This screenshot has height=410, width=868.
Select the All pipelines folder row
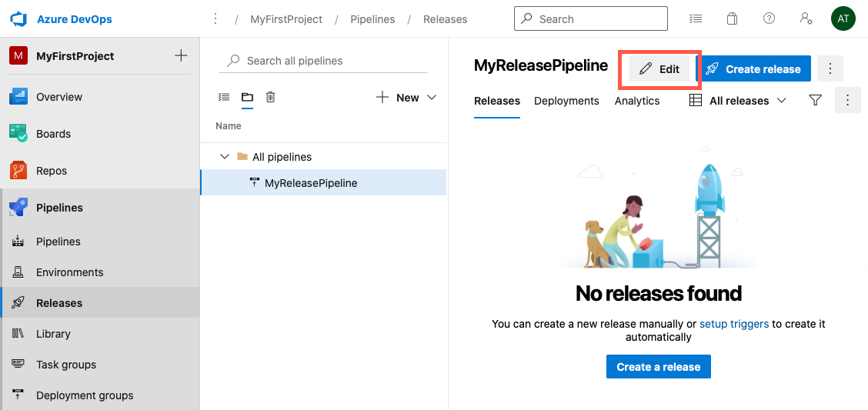(323, 157)
